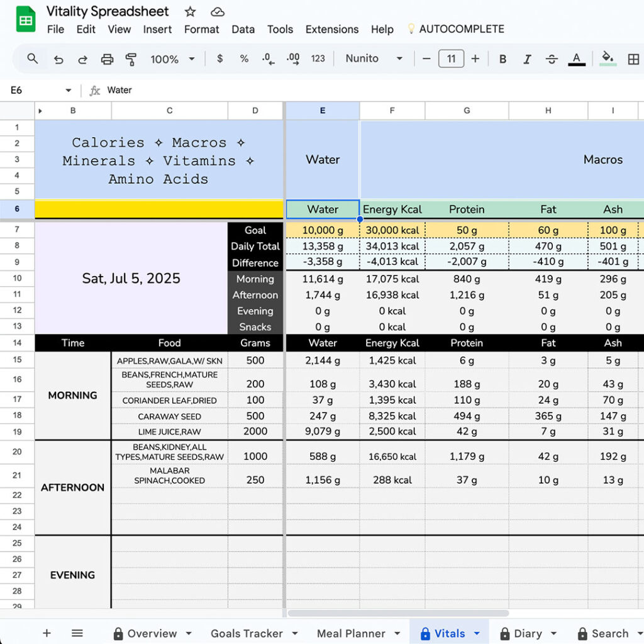The image size is (644, 644).
Task: Select the LIME JUICE,RAW food cell
Action: click(x=169, y=431)
